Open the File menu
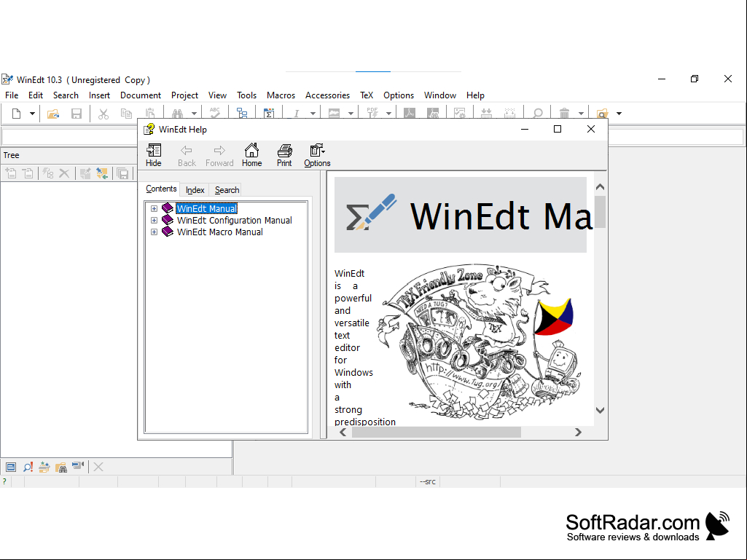 pos(12,95)
